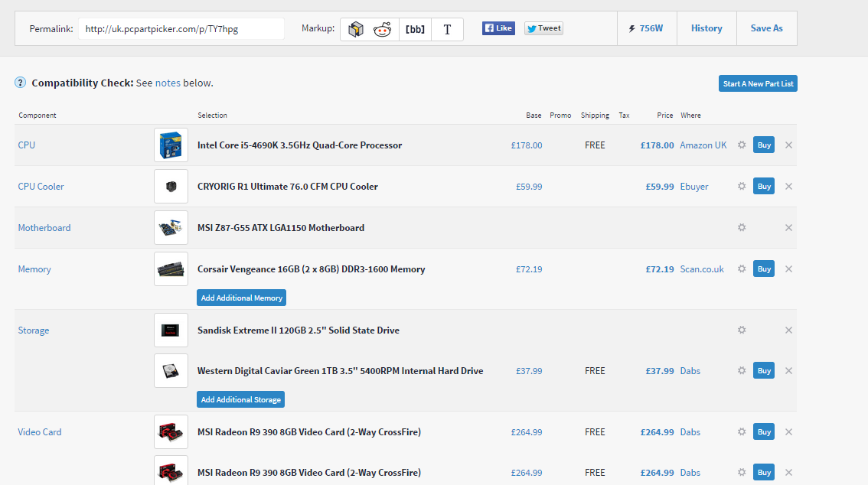Click the Intel Core i5-4690K thumbnail
This screenshot has width=868, height=485.
pos(171,145)
